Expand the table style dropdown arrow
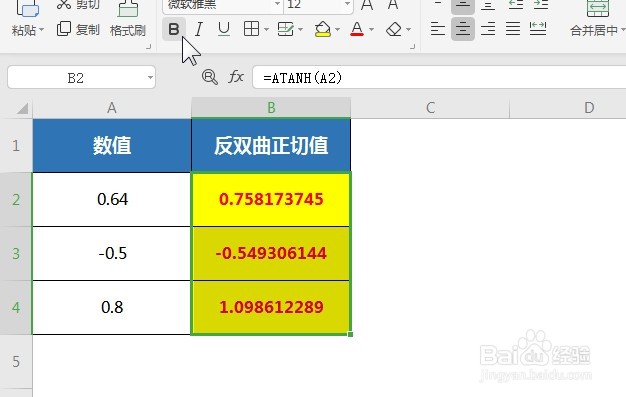The height and width of the screenshot is (397, 626). 300,30
